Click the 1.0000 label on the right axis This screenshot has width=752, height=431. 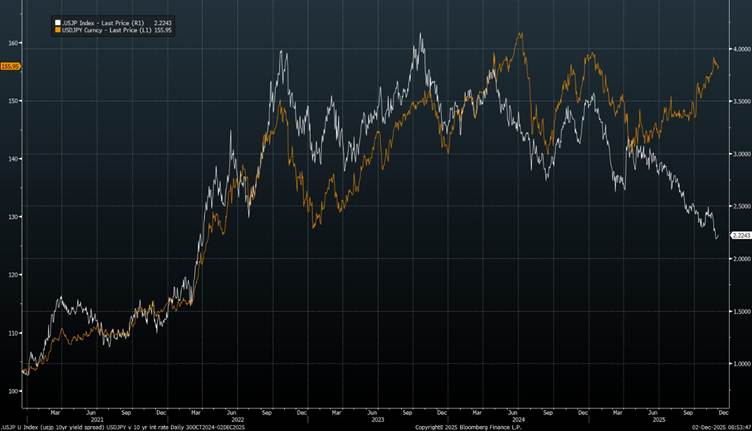coord(741,364)
